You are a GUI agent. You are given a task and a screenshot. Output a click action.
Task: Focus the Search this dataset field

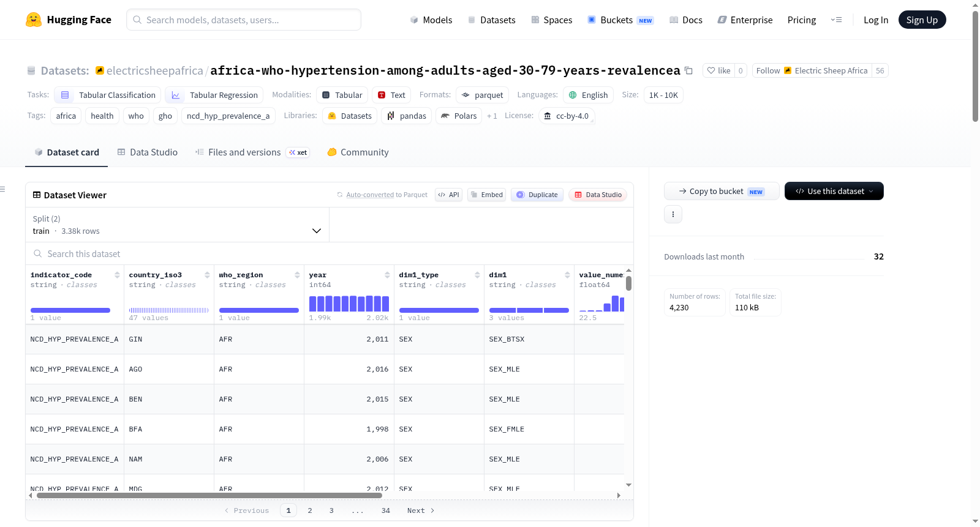coord(330,253)
